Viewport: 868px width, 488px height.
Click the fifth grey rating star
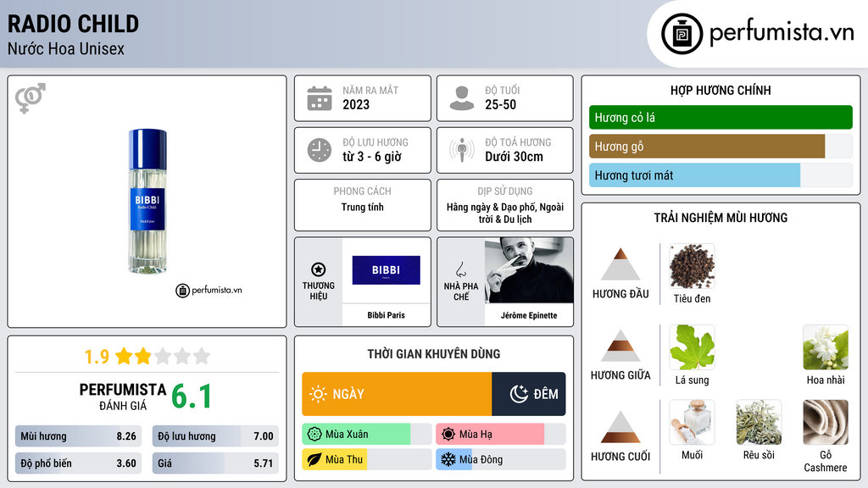(x=202, y=356)
